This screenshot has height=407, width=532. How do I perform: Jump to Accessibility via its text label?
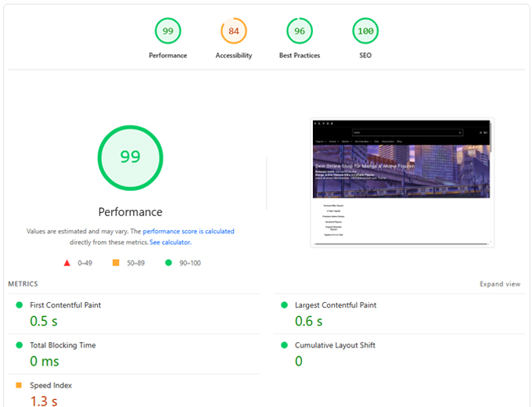click(x=234, y=56)
